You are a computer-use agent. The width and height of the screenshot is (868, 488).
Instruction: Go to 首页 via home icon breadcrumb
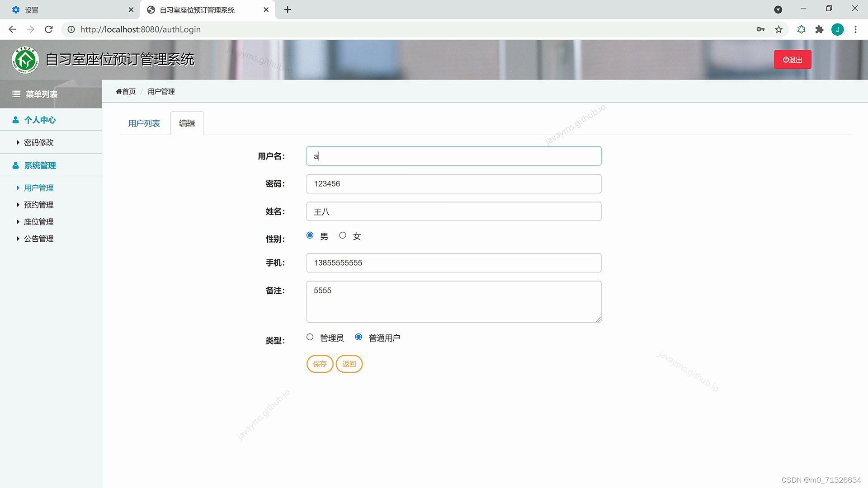tap(126, 91)
